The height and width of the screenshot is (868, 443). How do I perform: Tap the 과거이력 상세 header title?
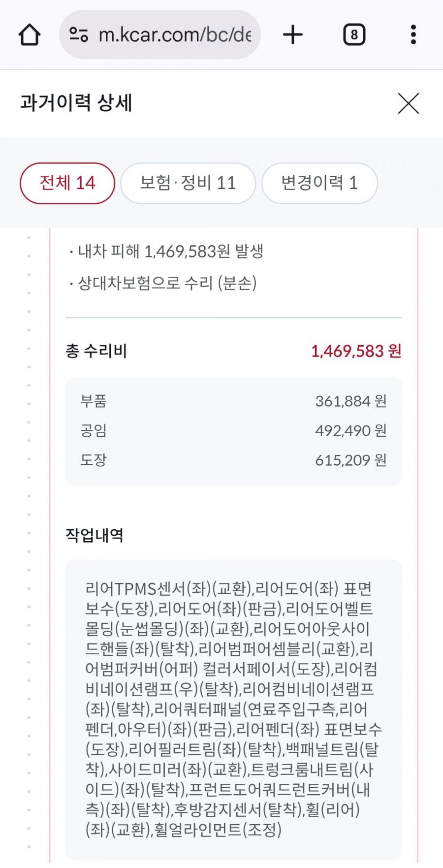click(x=76, y=103)
